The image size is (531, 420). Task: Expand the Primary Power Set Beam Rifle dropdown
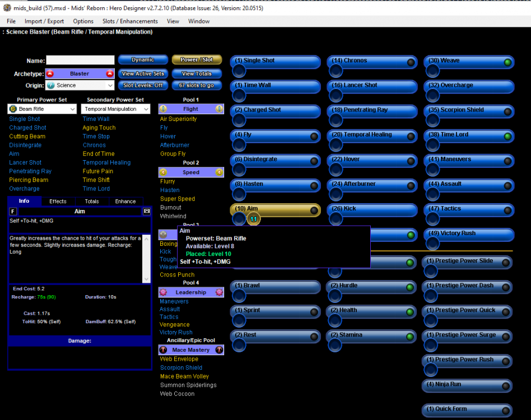click(72, 109)
